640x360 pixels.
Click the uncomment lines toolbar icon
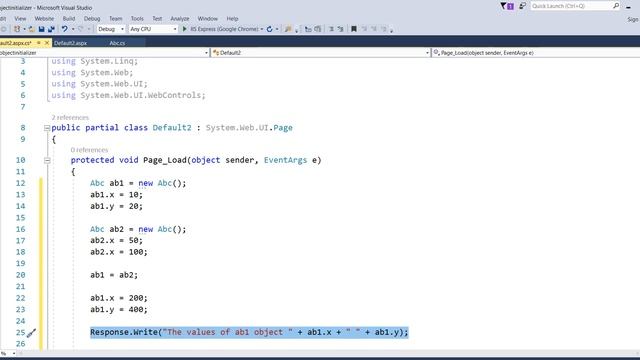[340, 29]
